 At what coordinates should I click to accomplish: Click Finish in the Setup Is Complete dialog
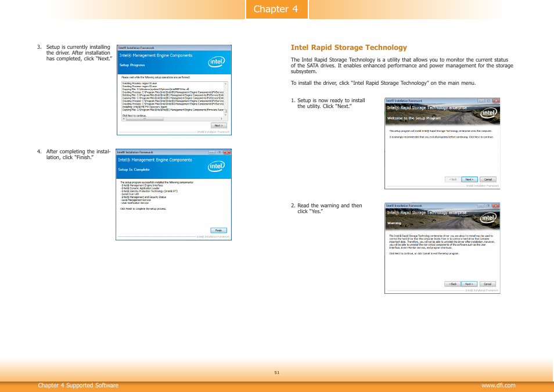pyautogui.click(x=219, y=231)
